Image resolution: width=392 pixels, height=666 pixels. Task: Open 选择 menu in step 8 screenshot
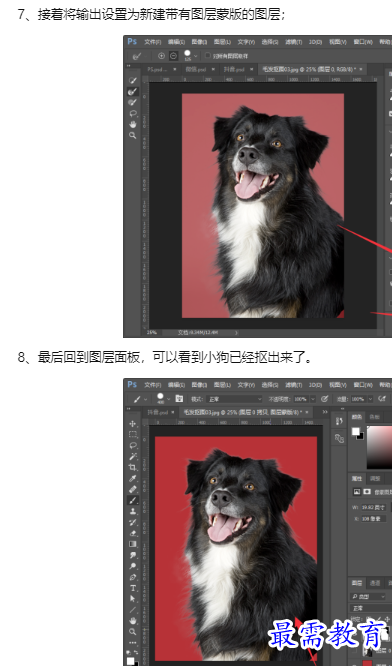click(x=270, y=385)
